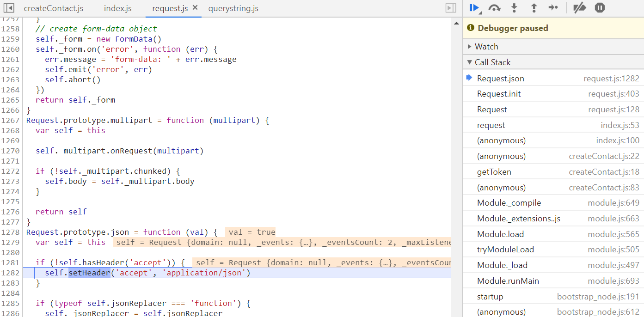This screenshot has height=317, width=644.
Task: Select the getToken stack frame
Action: coord(553,172)
